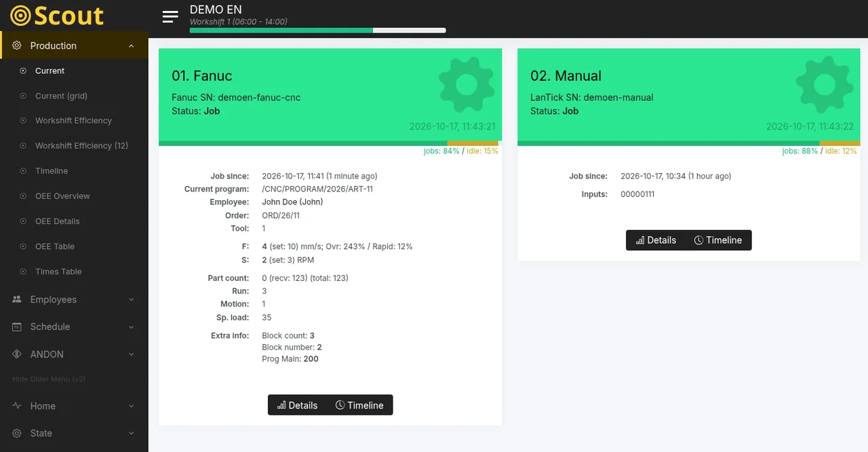Click the jobs: 84% label
Screen dimensions: 868x452
click(x=441, y=151)
